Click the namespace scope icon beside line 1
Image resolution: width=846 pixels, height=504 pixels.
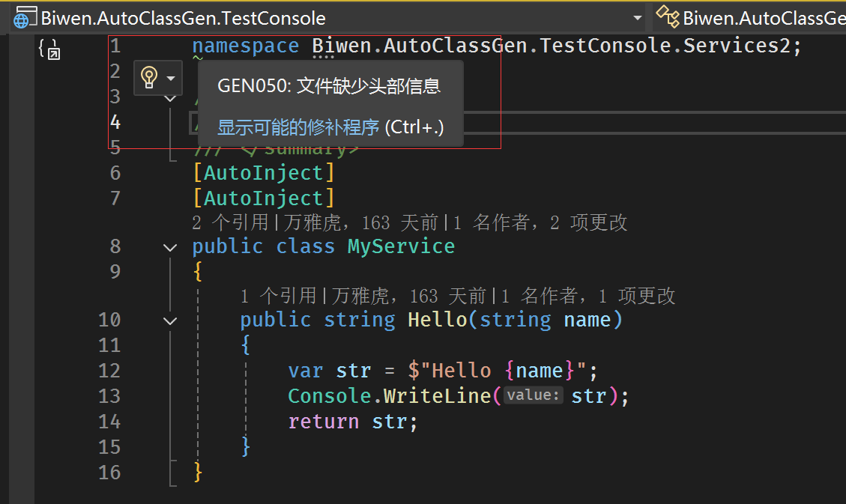click(x=49, y=49)
